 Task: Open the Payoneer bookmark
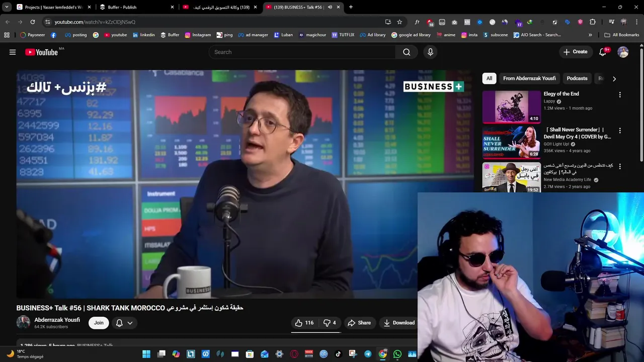point(32,35)
